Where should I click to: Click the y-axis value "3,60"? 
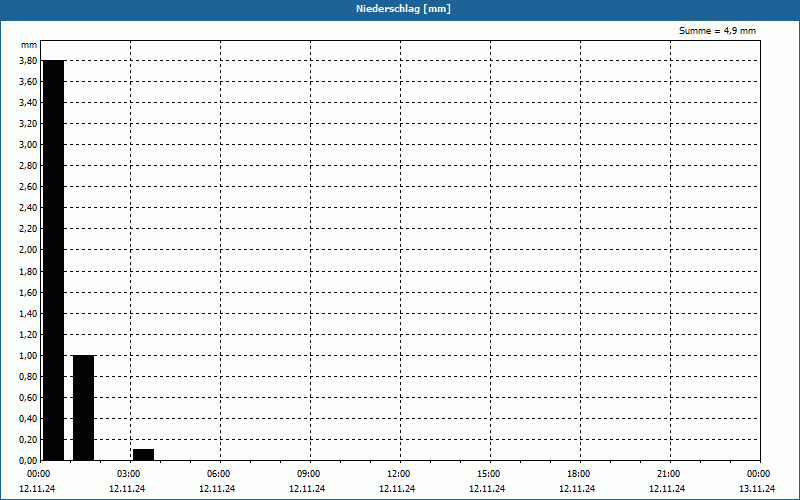(x=28, y=82)
